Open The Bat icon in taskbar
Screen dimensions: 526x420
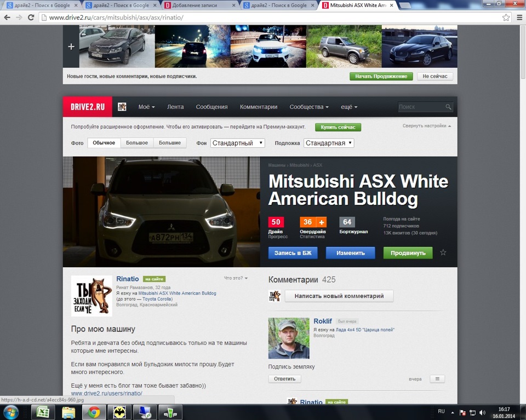pos(119,412)
